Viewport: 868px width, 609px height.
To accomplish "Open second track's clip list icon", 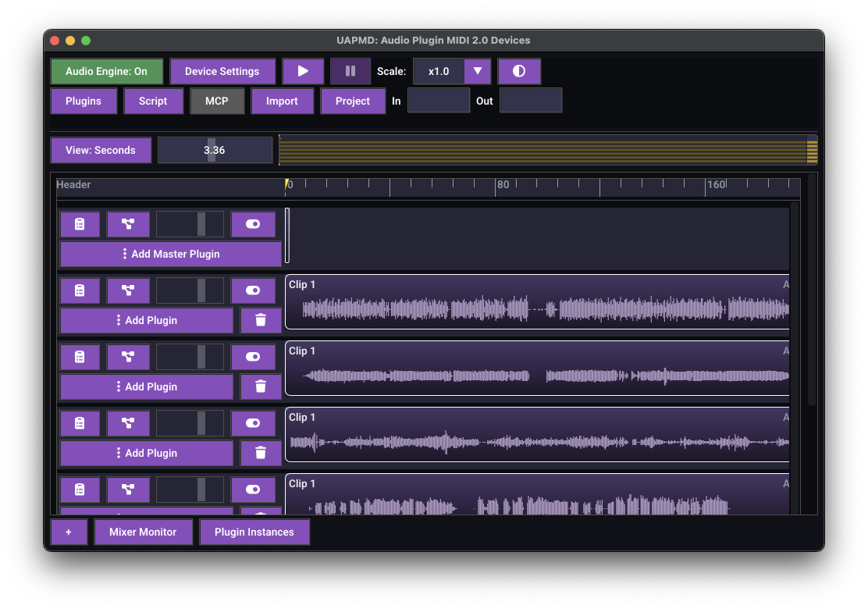I will pos(80,357).
